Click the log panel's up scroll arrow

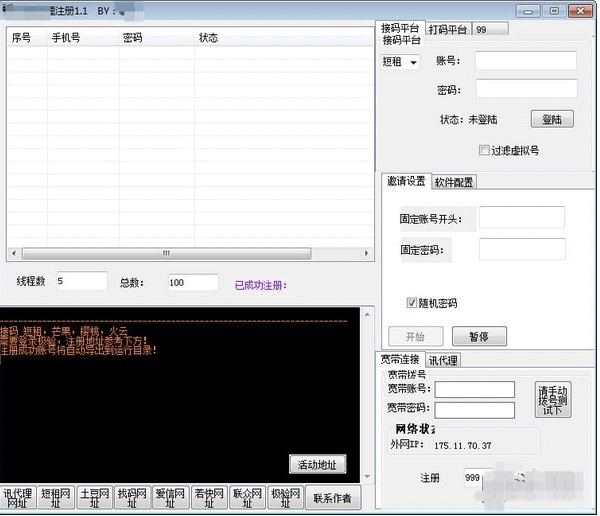[367, 315]
